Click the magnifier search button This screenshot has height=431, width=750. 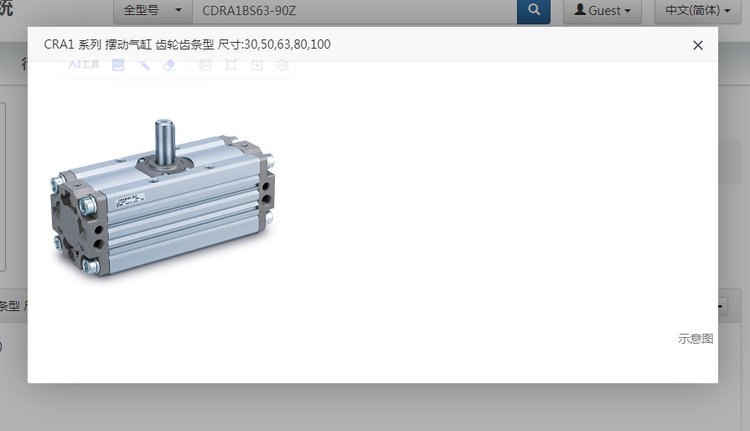click(x=534, y=11)
